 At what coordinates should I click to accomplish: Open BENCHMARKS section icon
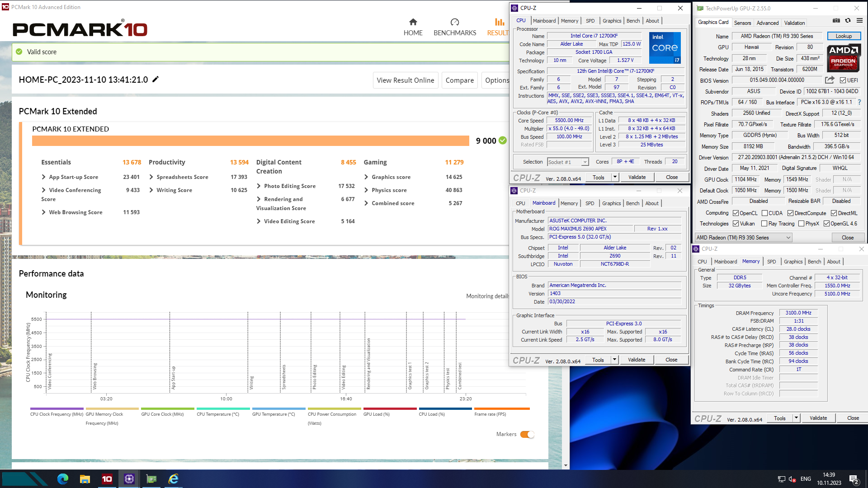[455, 22]
